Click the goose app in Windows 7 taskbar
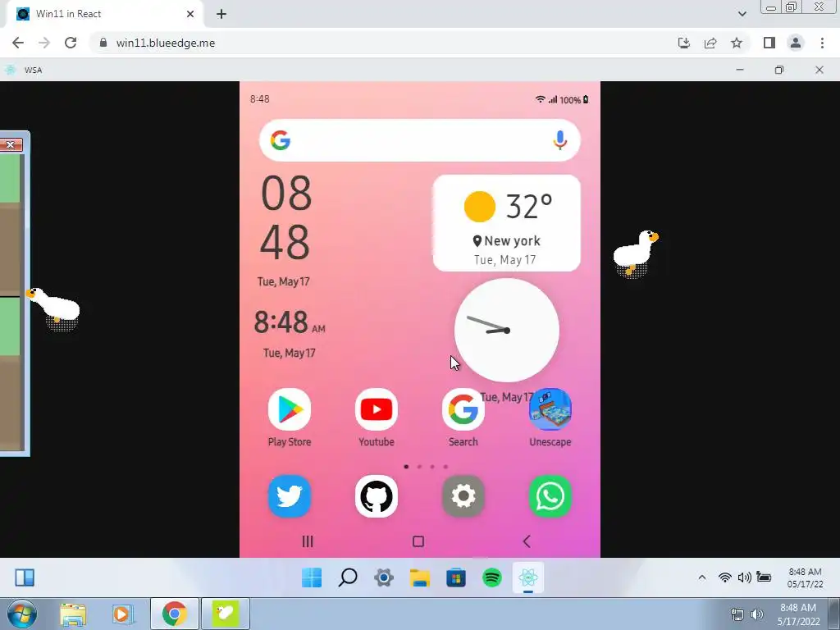Viewport: 840px width, 630px height. (225, 614)
